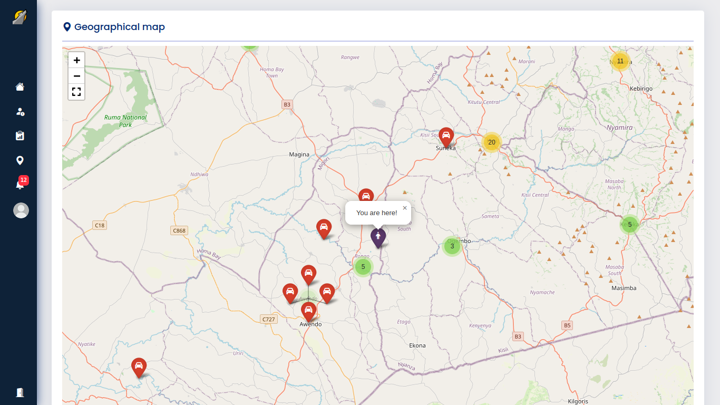Screen dimensions: 720x405
Task: Open the location pin sidebar item
Action: point(20,160)
